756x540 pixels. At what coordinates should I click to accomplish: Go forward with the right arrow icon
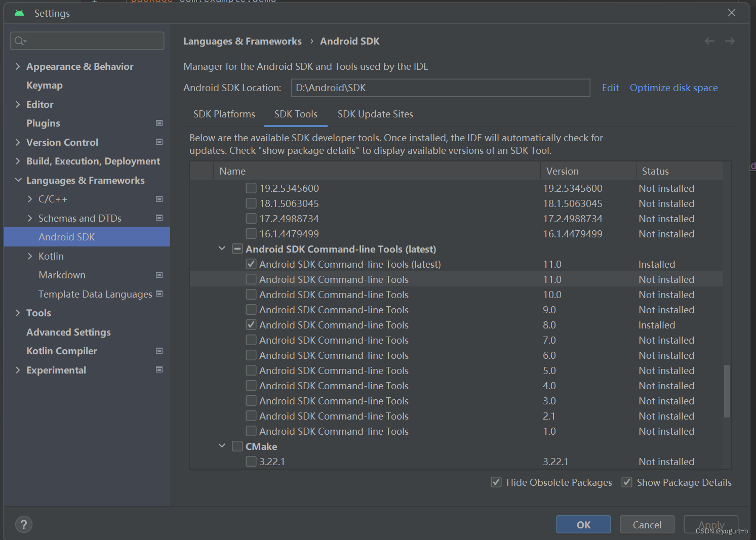pos(730,41)
